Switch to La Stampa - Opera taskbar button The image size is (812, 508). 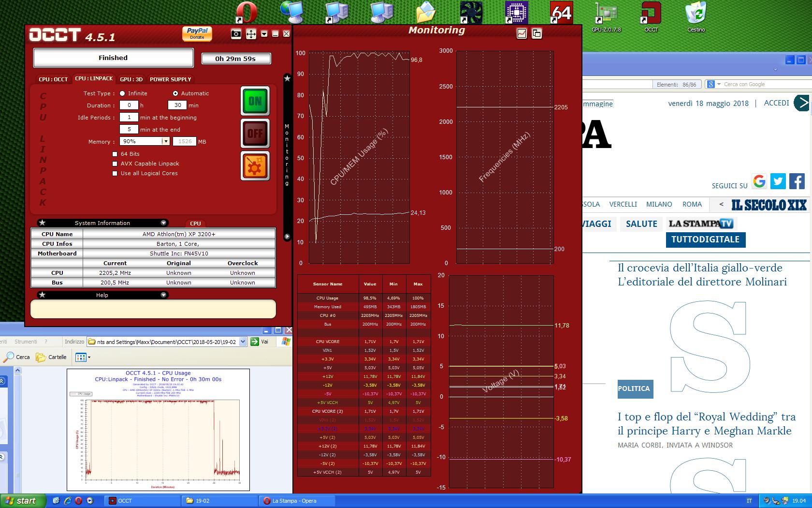298,501
